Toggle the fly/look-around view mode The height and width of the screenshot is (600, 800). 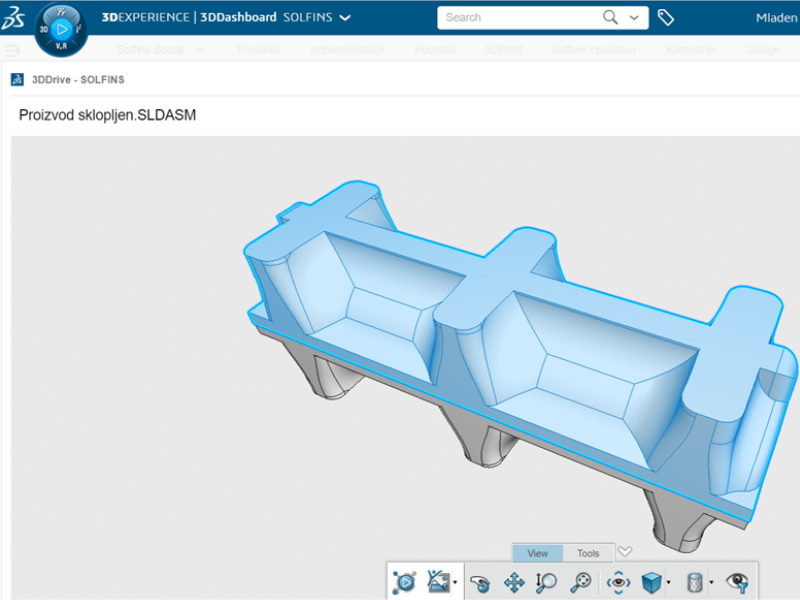click(x=619, y=582)
